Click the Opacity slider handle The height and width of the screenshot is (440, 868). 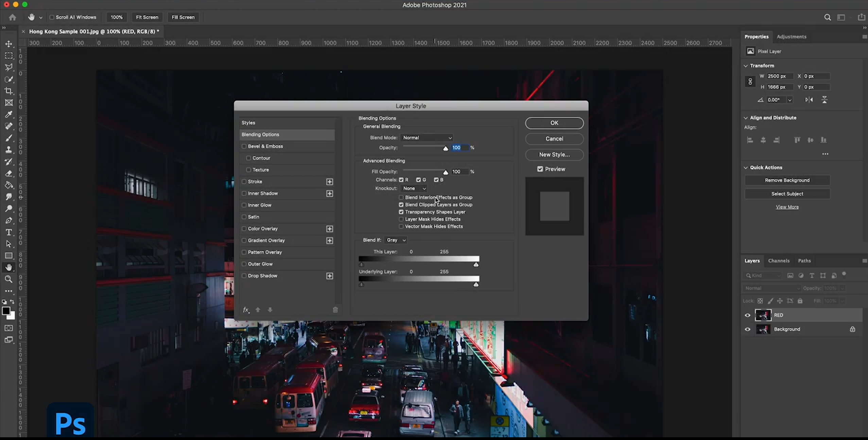(446, 148)
